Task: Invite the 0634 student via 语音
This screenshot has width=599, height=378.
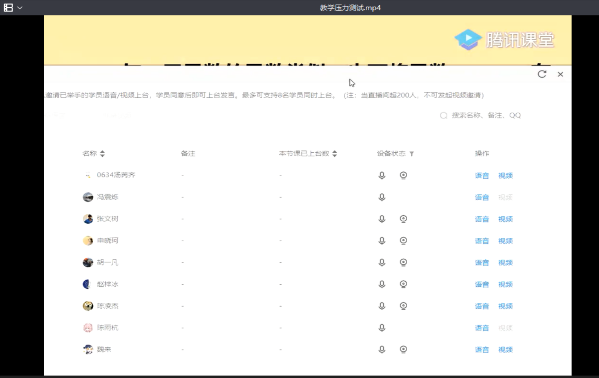Action: [x=482, y=175]
